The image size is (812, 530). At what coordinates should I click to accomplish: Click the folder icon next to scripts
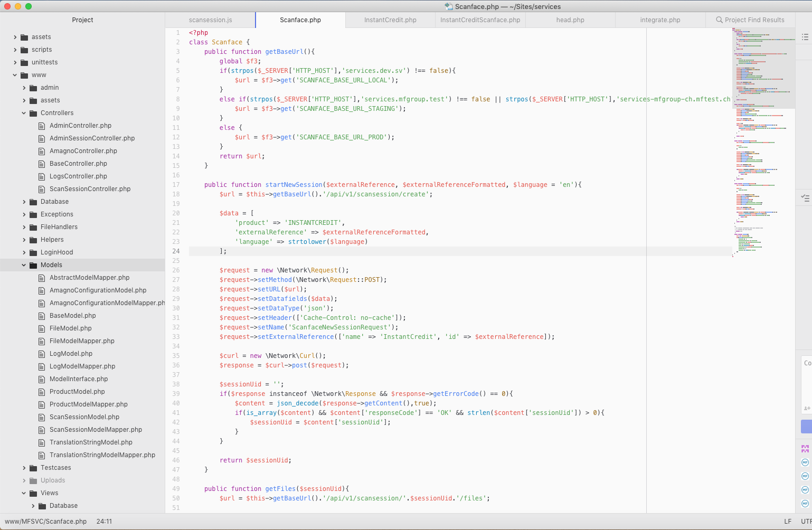tap(24, 50)
